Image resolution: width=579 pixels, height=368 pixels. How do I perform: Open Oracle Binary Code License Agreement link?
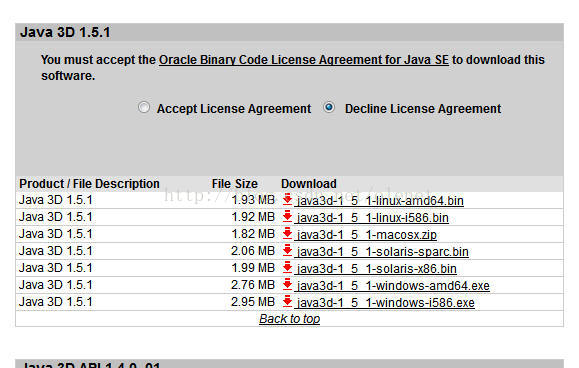point(304,60)
